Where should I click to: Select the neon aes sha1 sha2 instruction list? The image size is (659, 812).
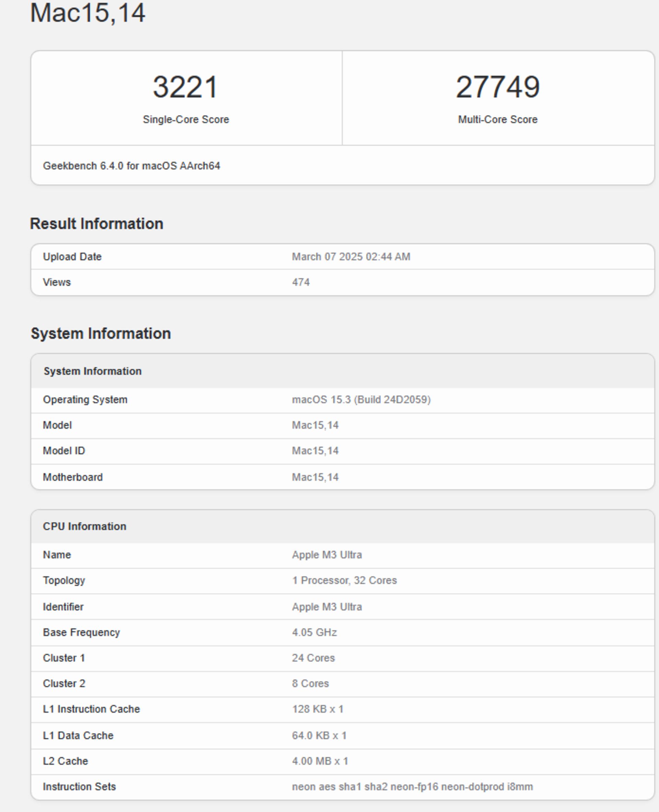coord(412,787)
